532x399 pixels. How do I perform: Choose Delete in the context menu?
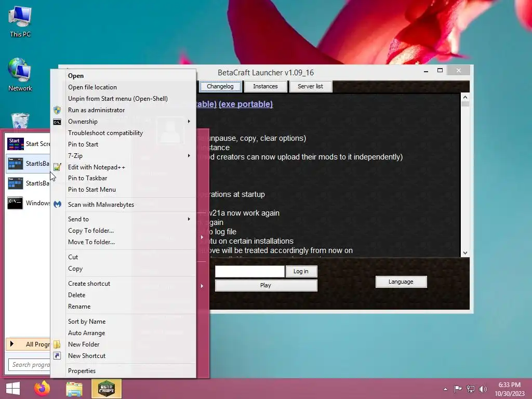pyautogui.click(x=124, y=295)
